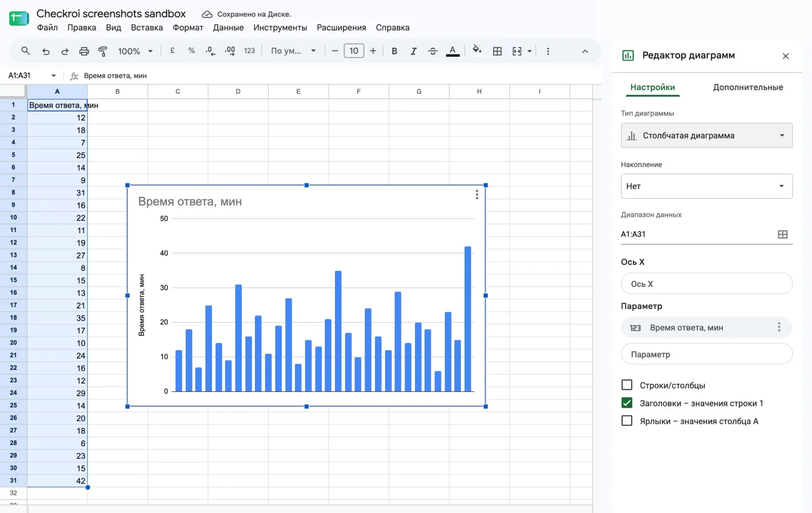This screenshot has width=812, height=513.
Task: Toggle bold formatting
Action: click(x=394, y=51)
